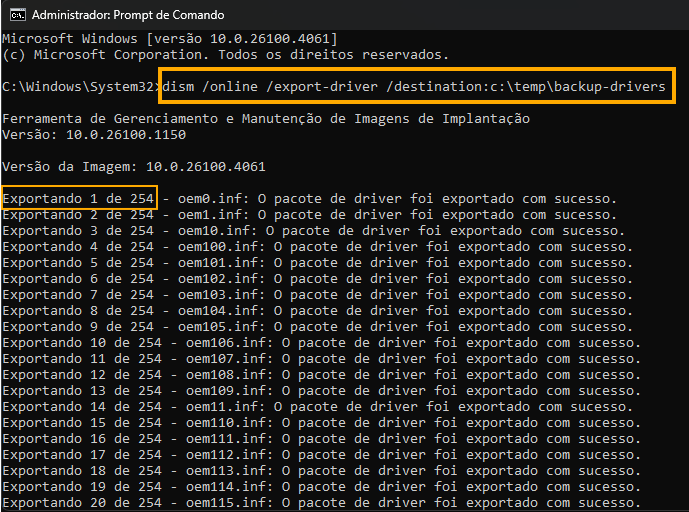
Task: Click the 'Exportando 2 de 254' oem1.inf line
Action: click(310, 215)
